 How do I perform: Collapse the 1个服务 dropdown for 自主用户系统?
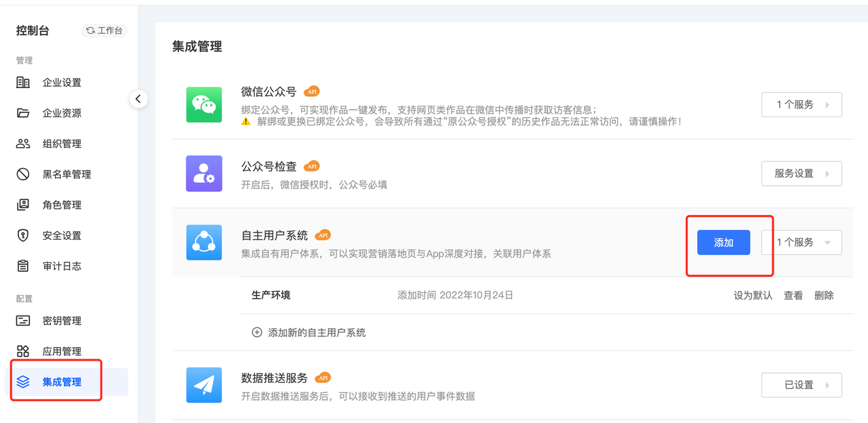(x=802, y=242)
